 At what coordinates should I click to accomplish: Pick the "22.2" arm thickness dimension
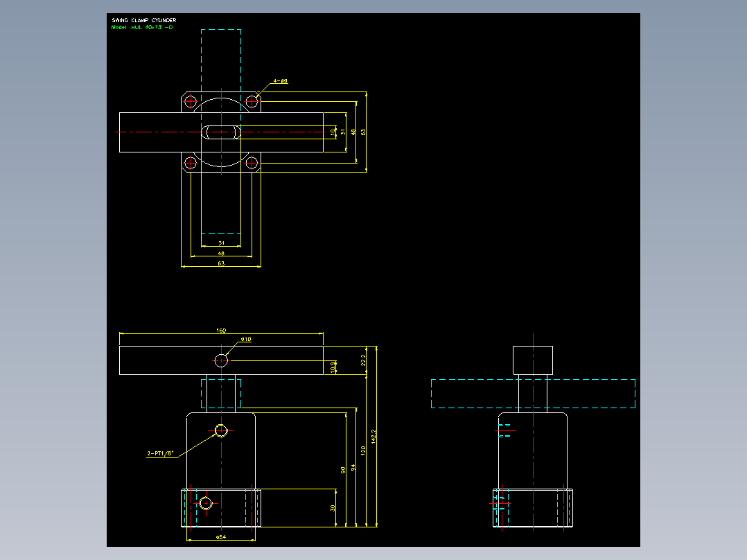[x=363, y=360]
